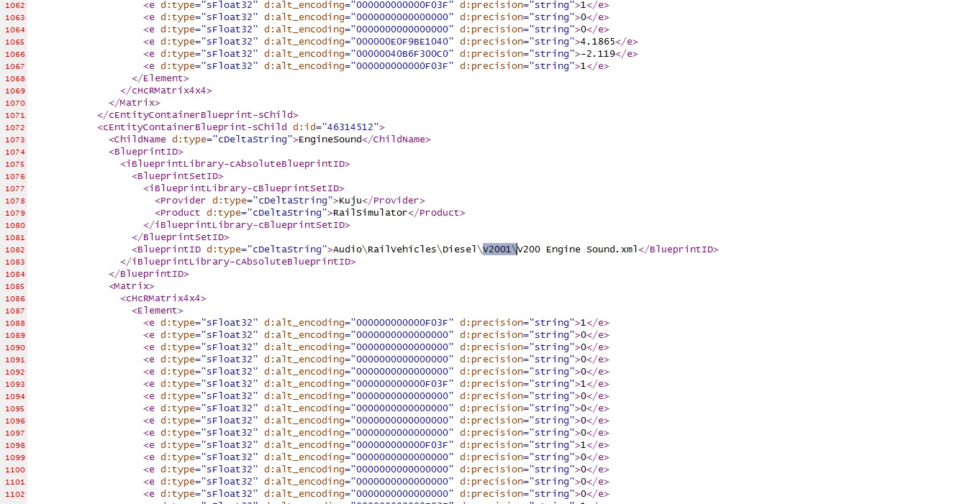
Task: Click the opening <iBlueprintLibrary-cBlueprintSetID> tag
Action: coord(244,188)
